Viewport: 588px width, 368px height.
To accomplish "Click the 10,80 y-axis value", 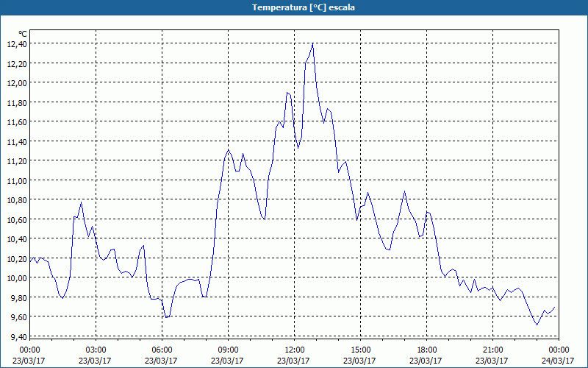I will [x=17, y=200].
